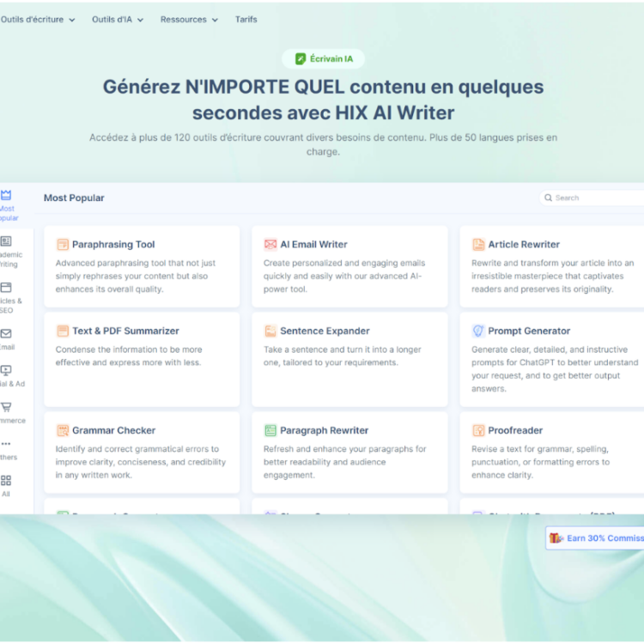644x644 pixels.
Task: Open the Prompt Generator title link
Action: click(529, 331)
